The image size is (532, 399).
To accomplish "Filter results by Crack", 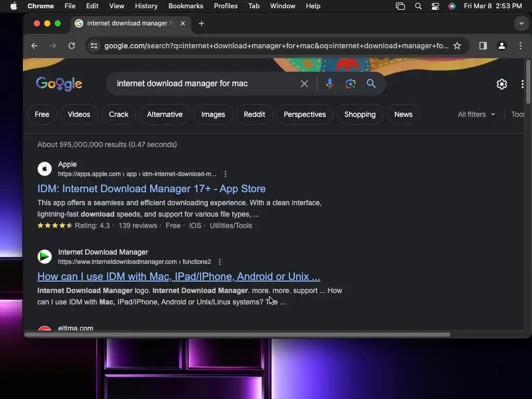I will coord(118,114).
